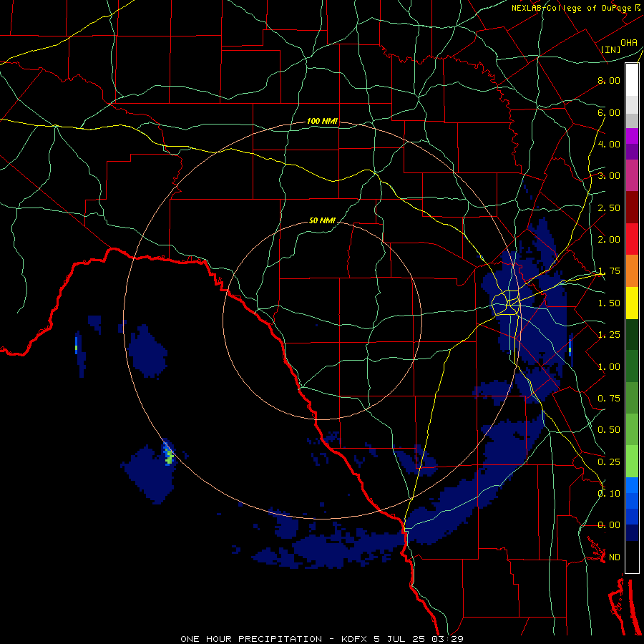
Task: Click the 2.50 legend value
Action: (609, 208)
